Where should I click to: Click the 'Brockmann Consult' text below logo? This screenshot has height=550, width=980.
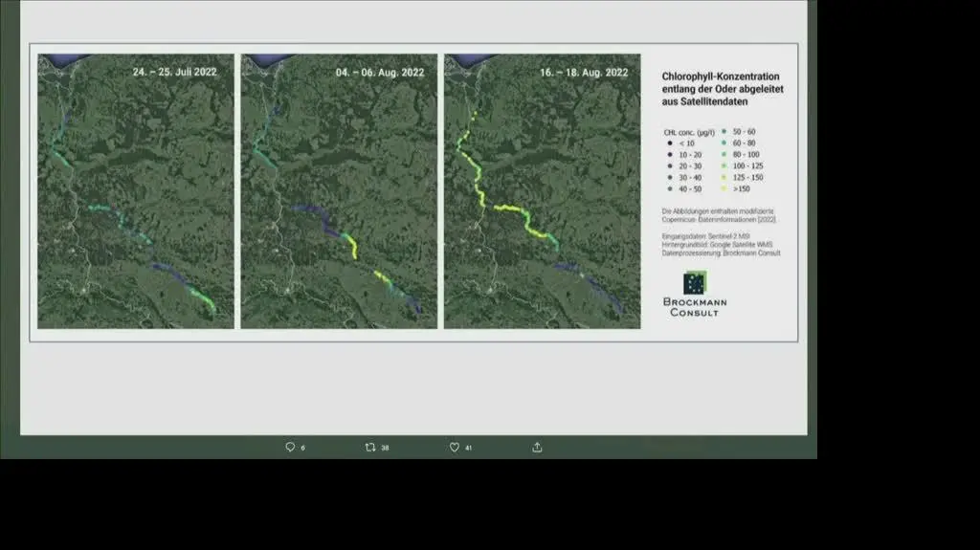695,308
